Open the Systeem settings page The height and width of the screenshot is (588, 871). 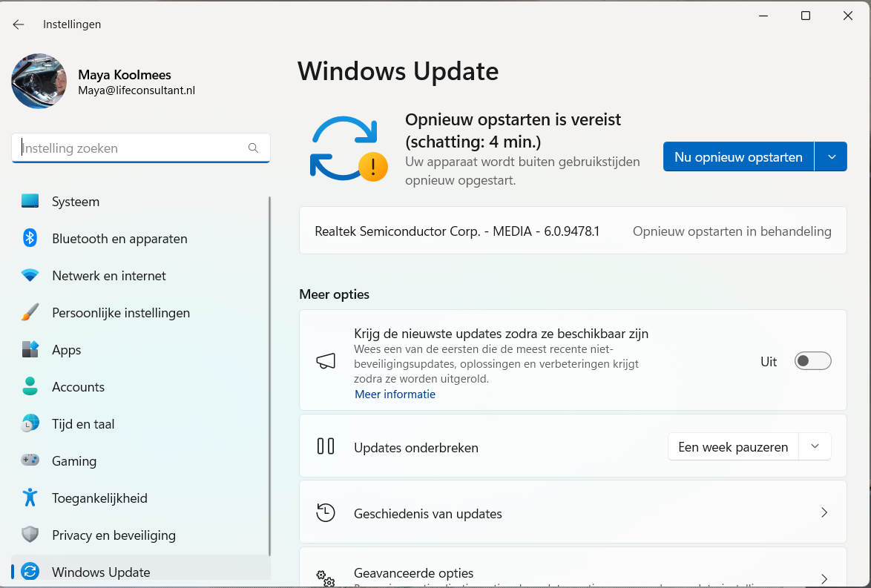(x=140, y=202)
